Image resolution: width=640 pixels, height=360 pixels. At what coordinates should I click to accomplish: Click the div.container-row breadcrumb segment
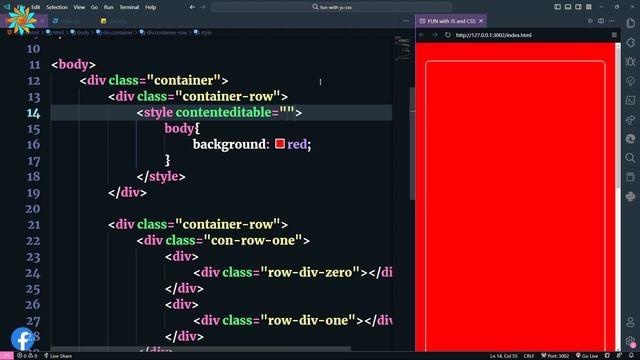(x=163, y=33)
